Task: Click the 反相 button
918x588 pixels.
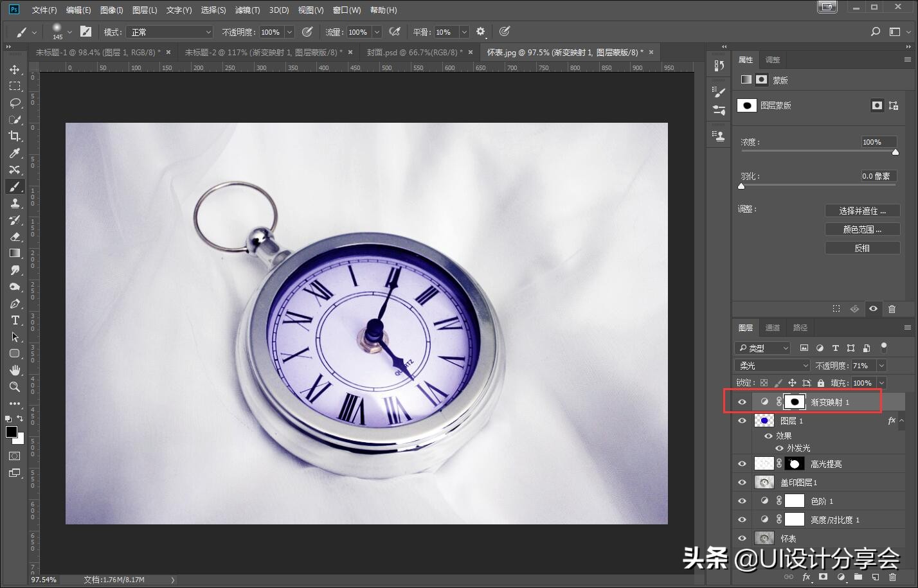Action: (x=862, y=247)
